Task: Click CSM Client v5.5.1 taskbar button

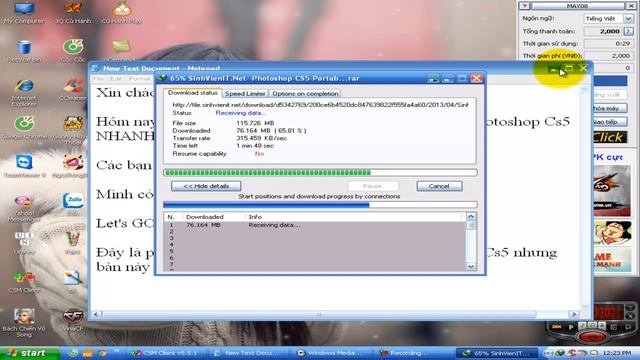Action: click(x=166, y=353)
